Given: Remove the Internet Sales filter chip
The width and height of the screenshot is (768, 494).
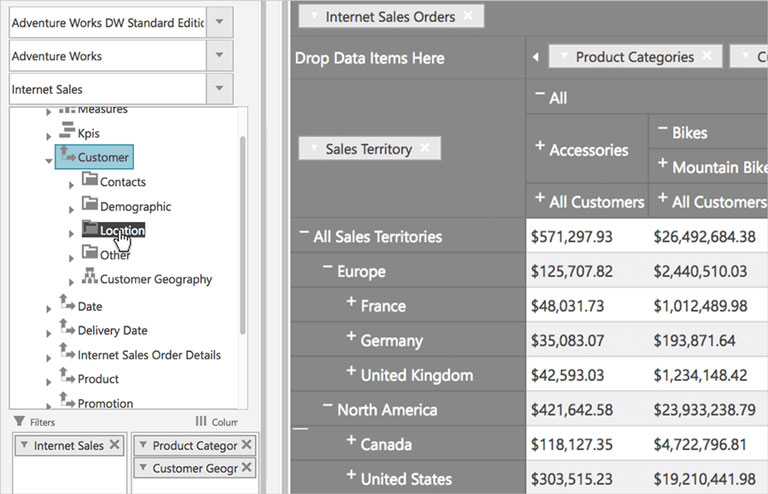Looking at the screenshot, I should 114,445.
